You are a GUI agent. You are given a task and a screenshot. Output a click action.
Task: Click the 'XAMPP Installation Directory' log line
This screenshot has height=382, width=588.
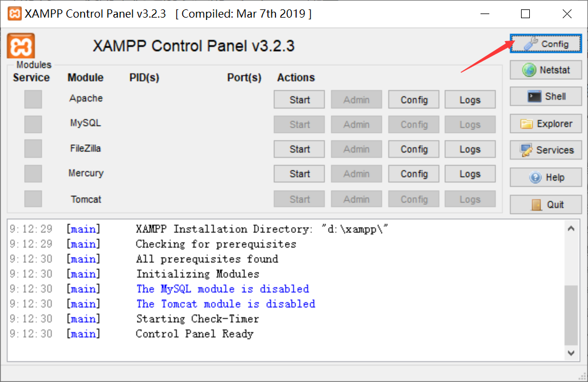click(x=262, y=229)
